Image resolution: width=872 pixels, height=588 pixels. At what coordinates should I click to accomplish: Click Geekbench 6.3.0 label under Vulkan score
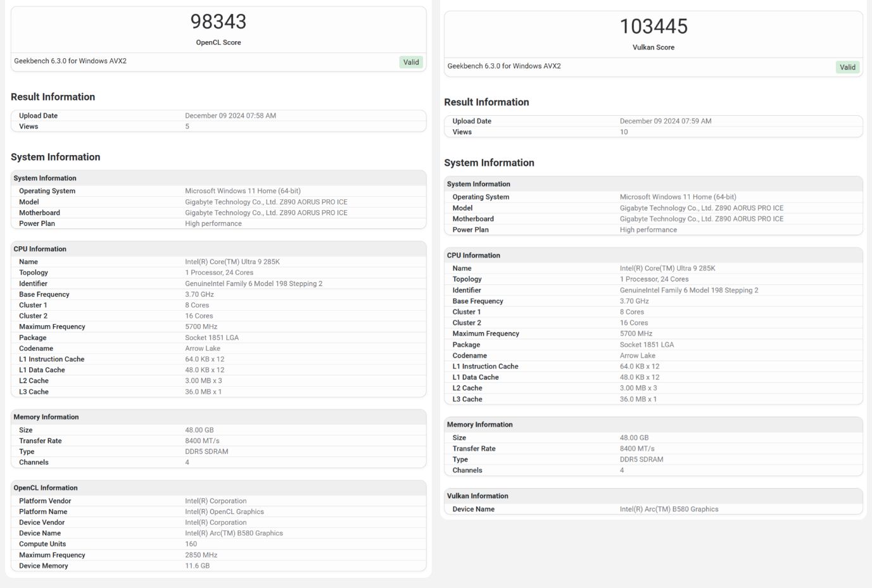point(503,66)
